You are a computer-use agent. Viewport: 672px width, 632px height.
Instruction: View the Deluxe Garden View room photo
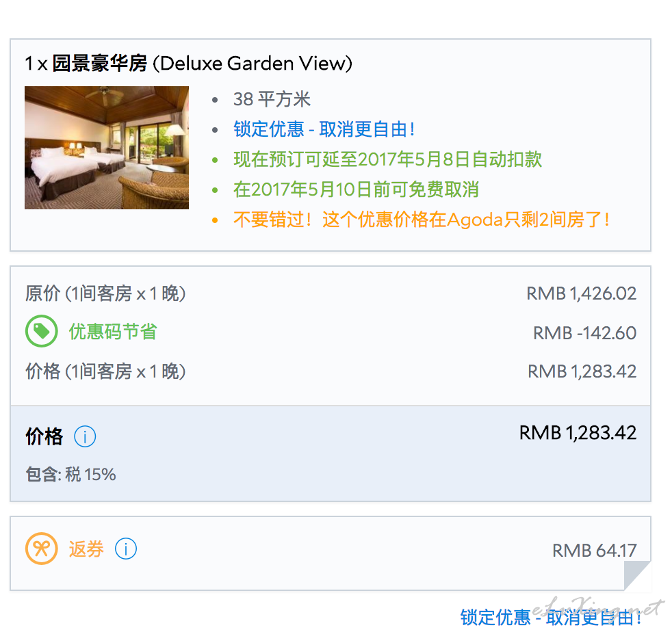click(x=107, y=148)
